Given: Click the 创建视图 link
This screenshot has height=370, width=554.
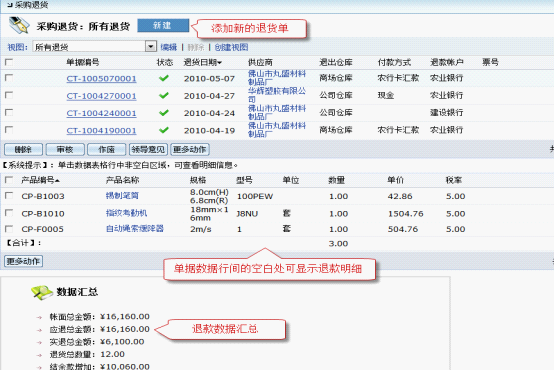Looking at the screenshot, I should pyautogui.click(x=231, y=47).
